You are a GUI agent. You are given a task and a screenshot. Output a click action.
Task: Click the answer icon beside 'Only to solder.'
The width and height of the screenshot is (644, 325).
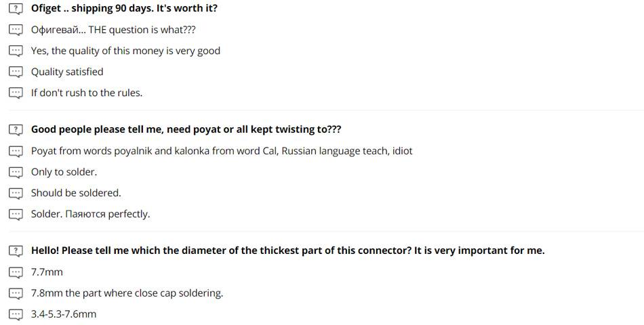(x=16, y=172)
